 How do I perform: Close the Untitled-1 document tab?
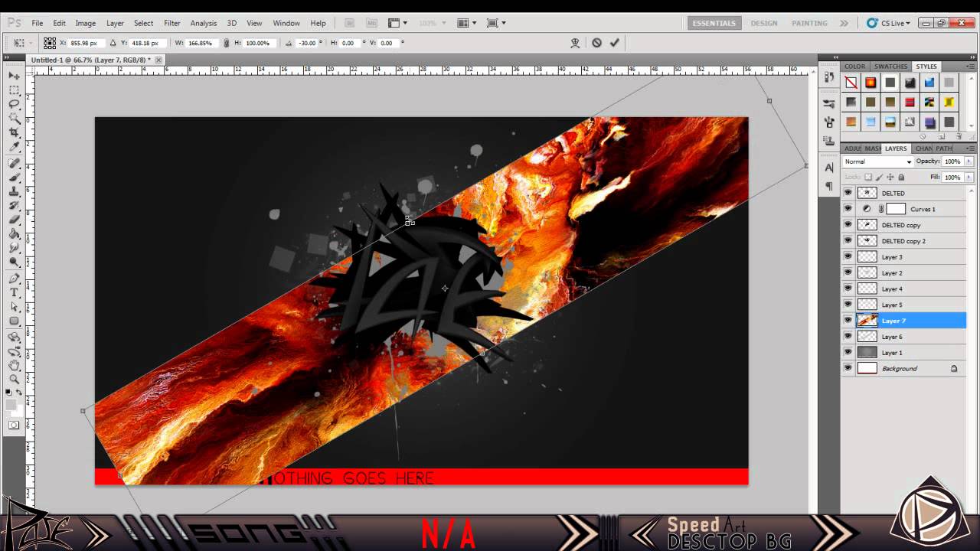pyautogui.click(x=158, y=59)
